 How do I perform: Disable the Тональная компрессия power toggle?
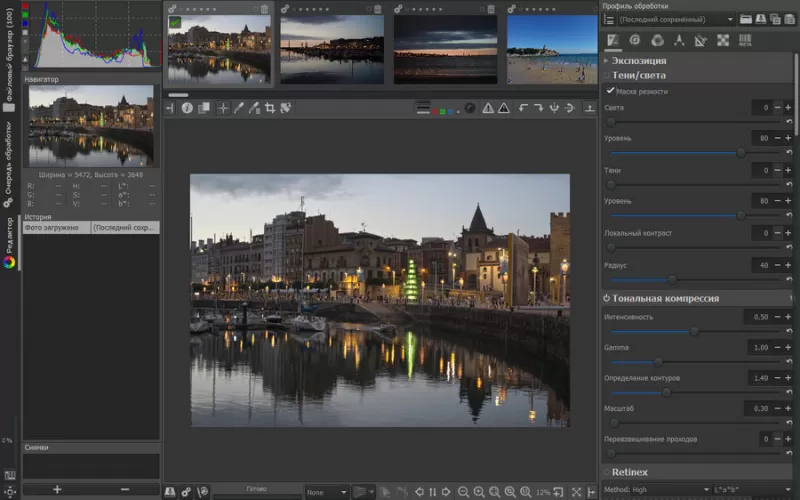[607, 298]
